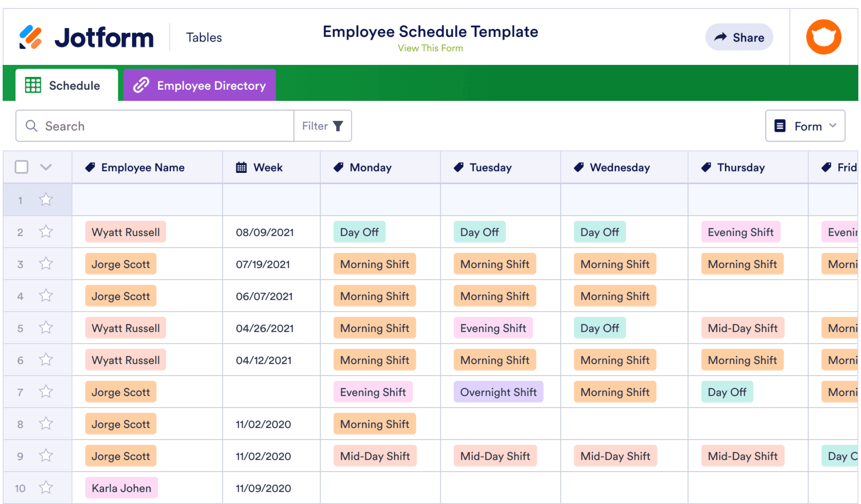Image resolution: width=861 pixels, height=504 pixels.
Task: Expand the row selection chevron dropdown
Action: tap(46, 167)
